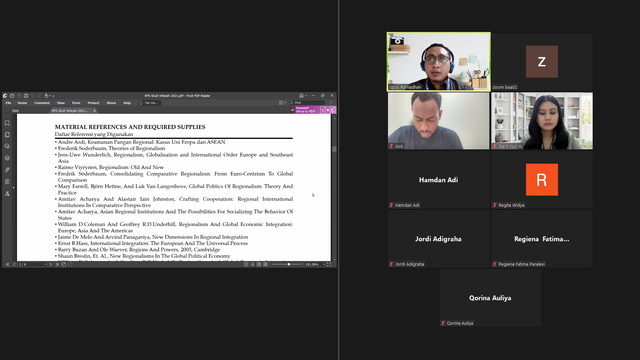Select continuous facing view mode
The height and width of the screenshot is (360, 640).
coord(265,264)
